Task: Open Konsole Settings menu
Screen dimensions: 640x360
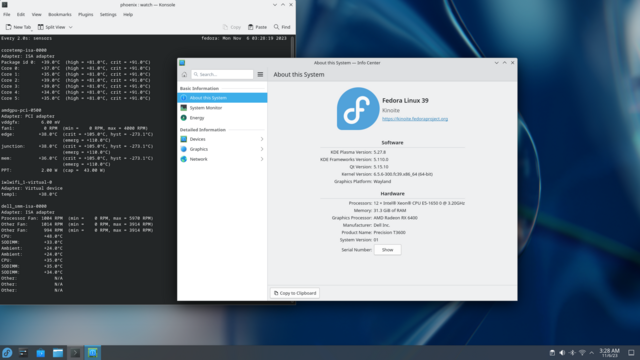Action: pyautogui.click(x=108, y=14)
